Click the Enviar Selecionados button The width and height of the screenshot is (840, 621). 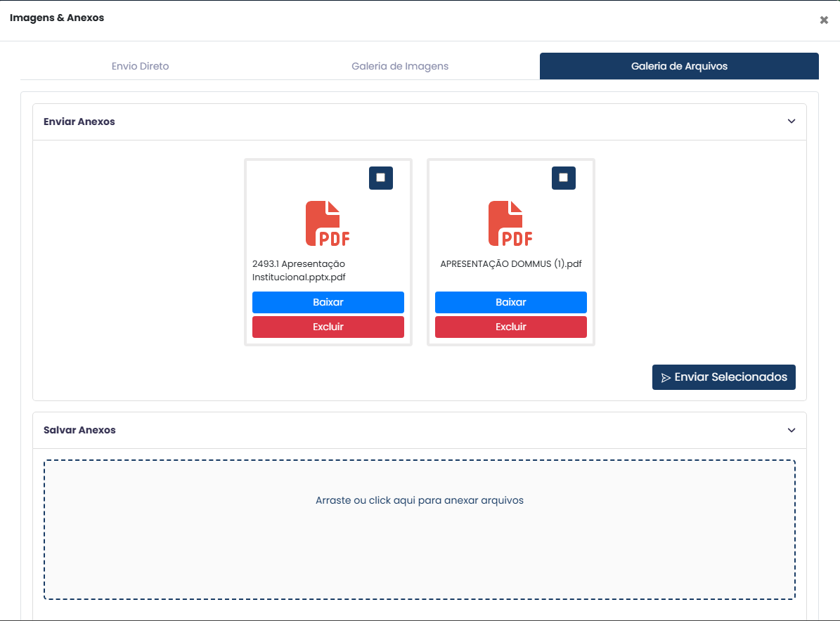723,377
